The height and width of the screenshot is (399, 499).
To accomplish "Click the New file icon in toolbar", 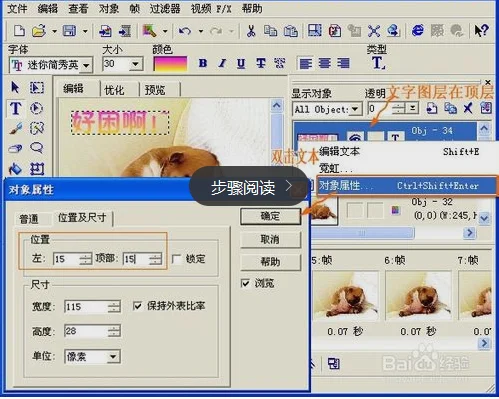I will (19, 31).
